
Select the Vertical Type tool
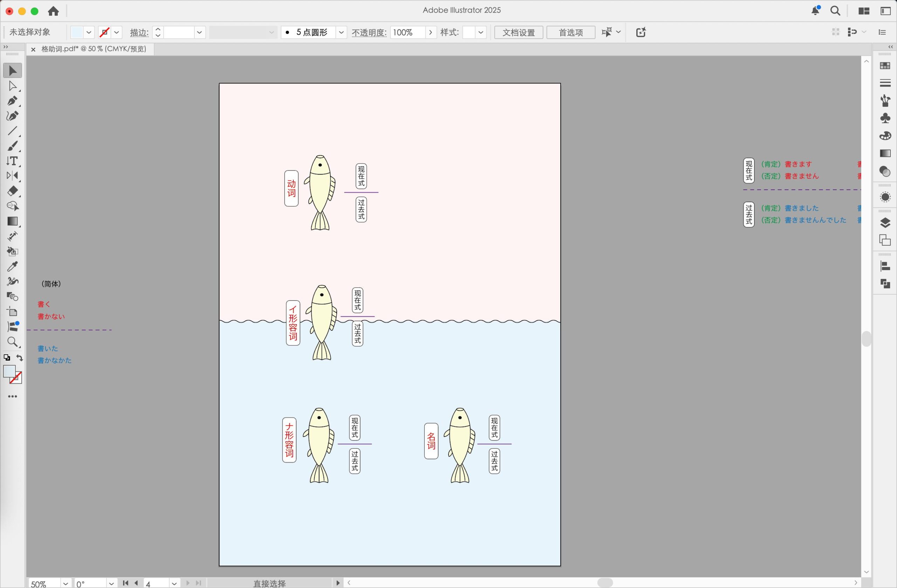(12, 161)
